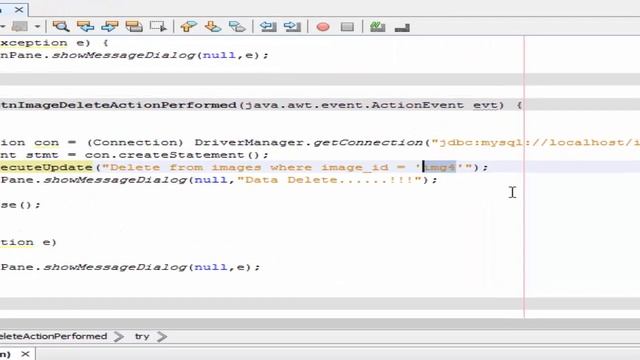This screenshot has width=640, height=360.
Task: Click the Uncomment lines icon
Action: point(402,27)
